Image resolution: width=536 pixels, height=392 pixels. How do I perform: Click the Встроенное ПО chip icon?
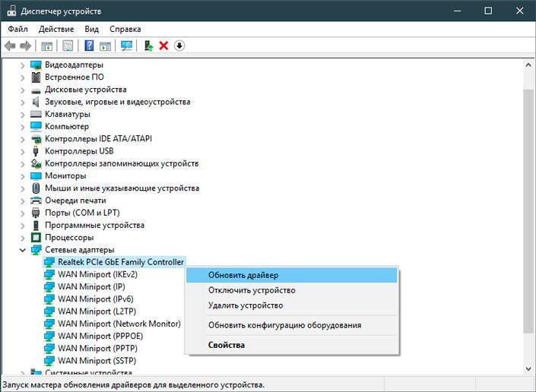coord(36,77)
